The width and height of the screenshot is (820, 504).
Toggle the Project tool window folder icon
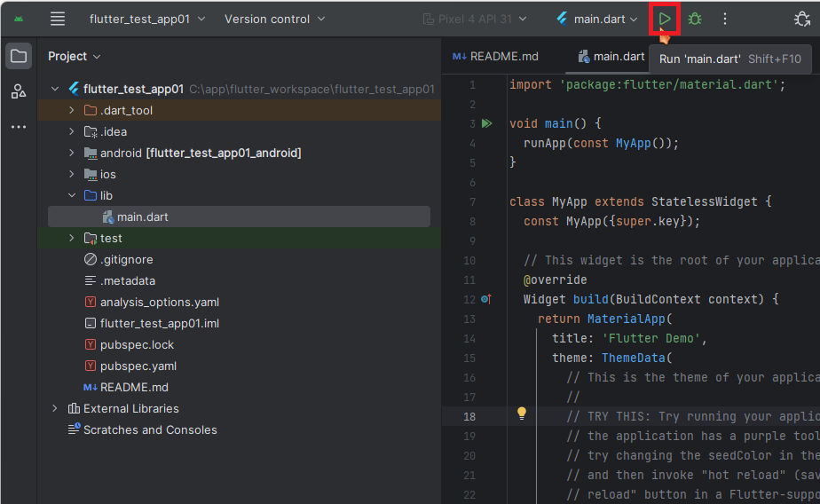[19, 56]
